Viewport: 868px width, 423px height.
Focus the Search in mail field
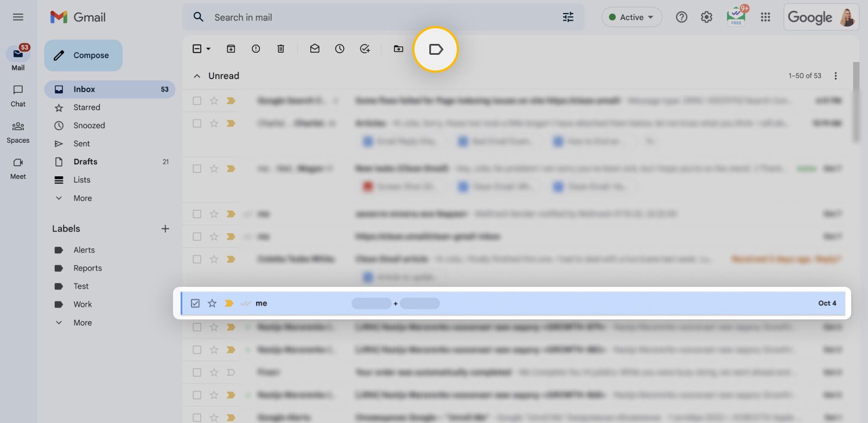[x=383, y=17]
